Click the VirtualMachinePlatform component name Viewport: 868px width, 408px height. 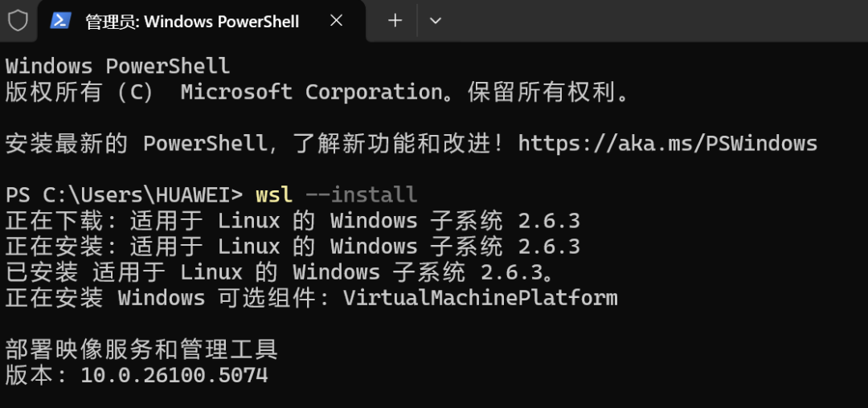click(x=480, y=298)
